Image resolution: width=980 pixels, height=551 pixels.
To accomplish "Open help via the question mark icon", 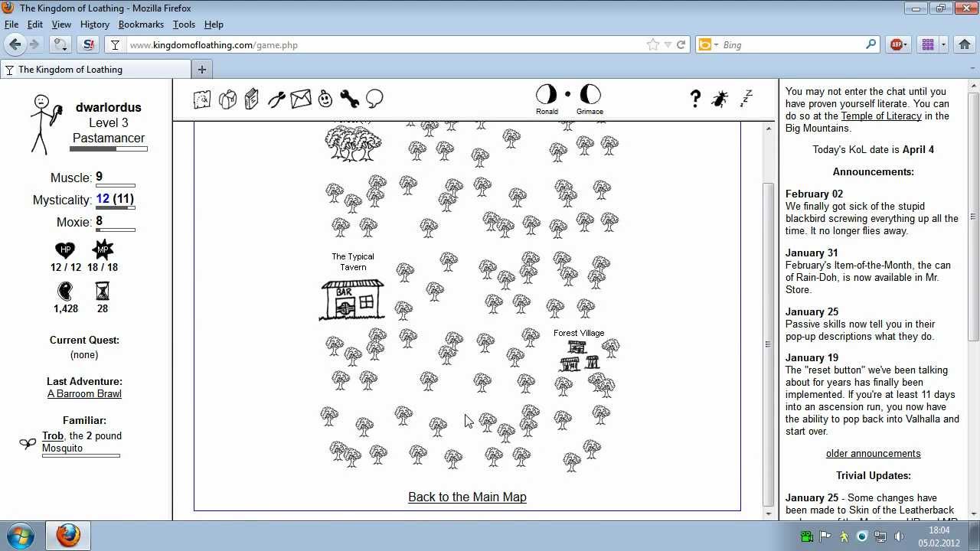I will [x=695, y=98].
